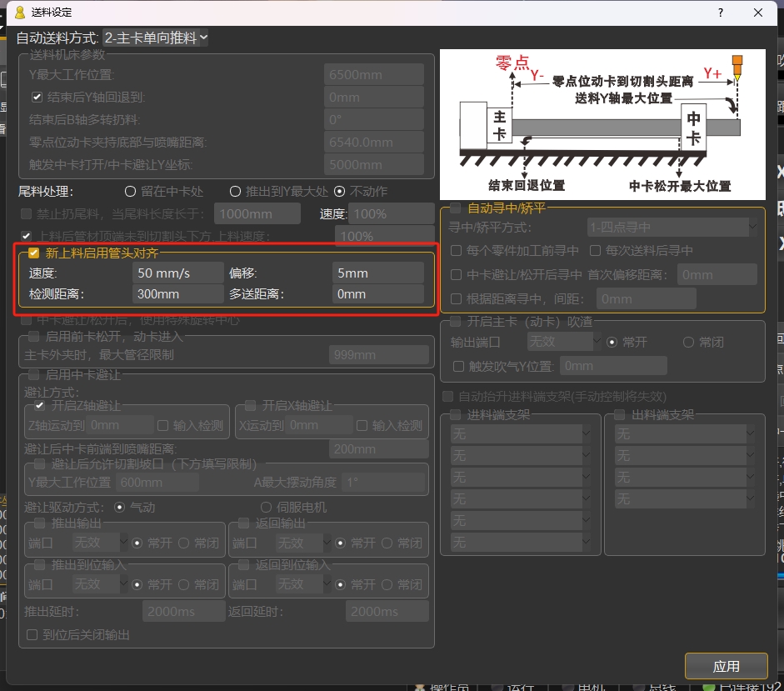Select the 留在中卡处 radio option
Viewport: 784px width, 691px height.
click(131, 191)
